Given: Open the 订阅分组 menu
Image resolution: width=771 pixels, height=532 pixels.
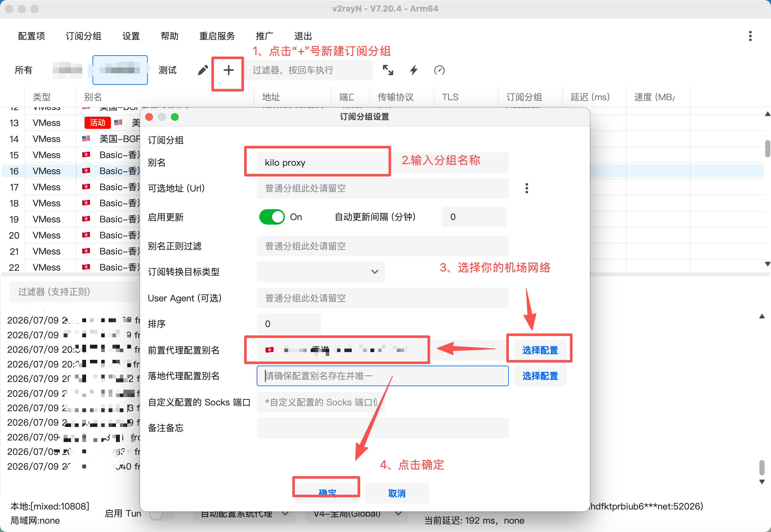Looking at the screenshot, I should (x=83, y=36).
